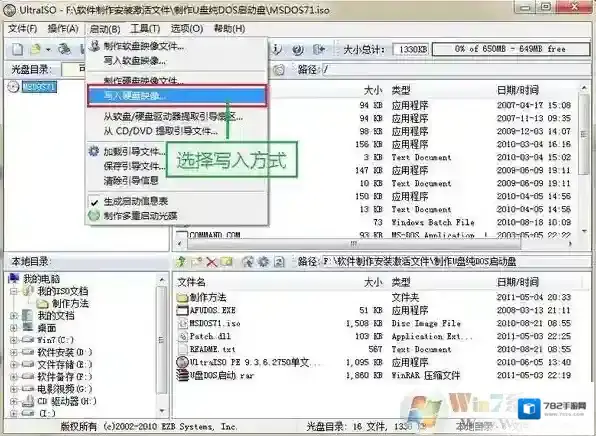Click the wrench/tool icon in local toolbar
Screen dimensions: 596x436
point(248,262)
